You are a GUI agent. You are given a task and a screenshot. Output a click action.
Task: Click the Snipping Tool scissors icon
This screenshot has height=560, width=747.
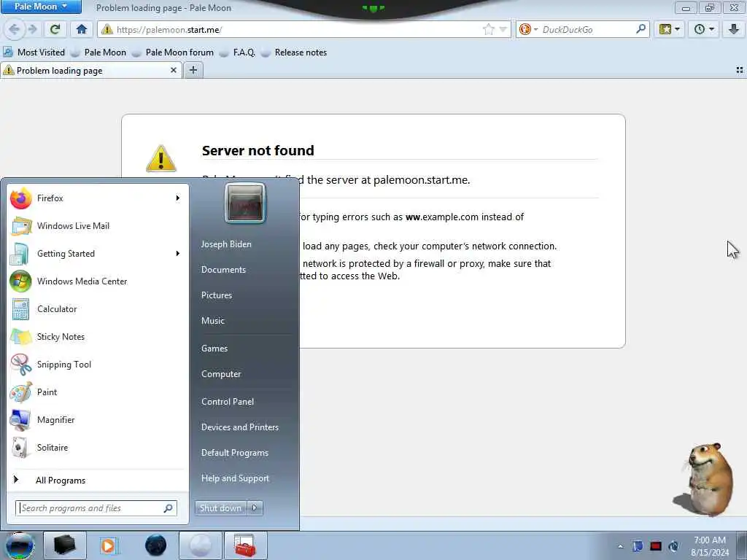pos(20,365)
